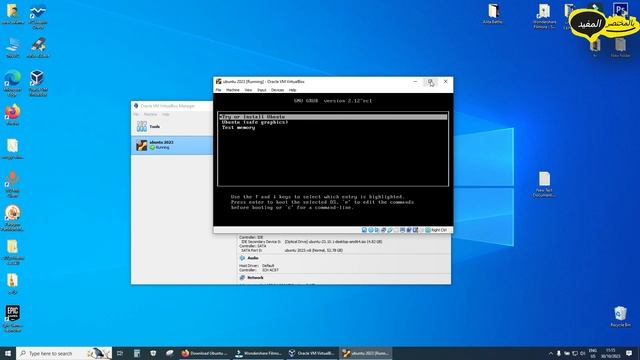Screen dimensions: 640x360
Task: Click the New Text Document desktop file
Action: (544, 184)
